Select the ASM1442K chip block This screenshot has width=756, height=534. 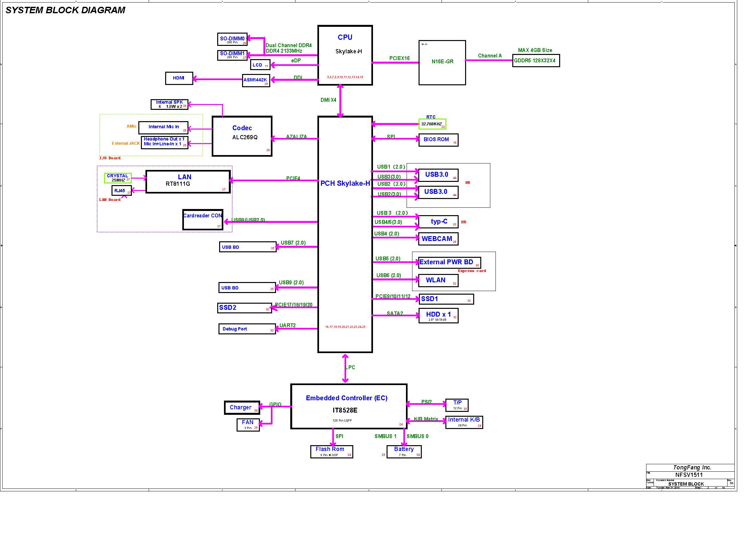coord(256,80)
